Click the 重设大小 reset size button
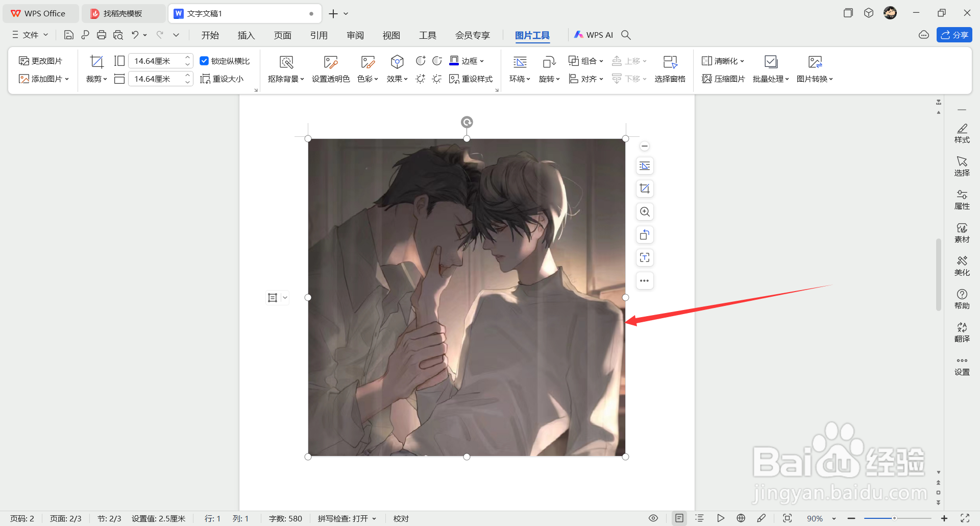 (x=222, y=79)
